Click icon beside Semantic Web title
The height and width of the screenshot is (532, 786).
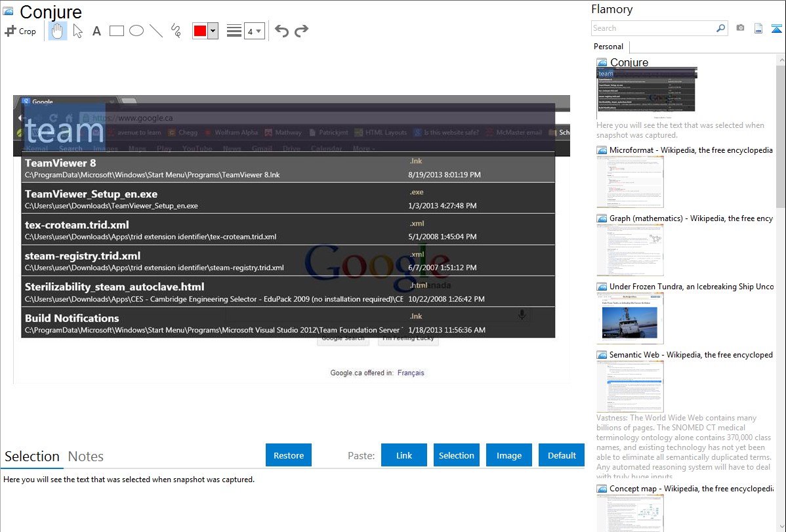pos(602,354)
